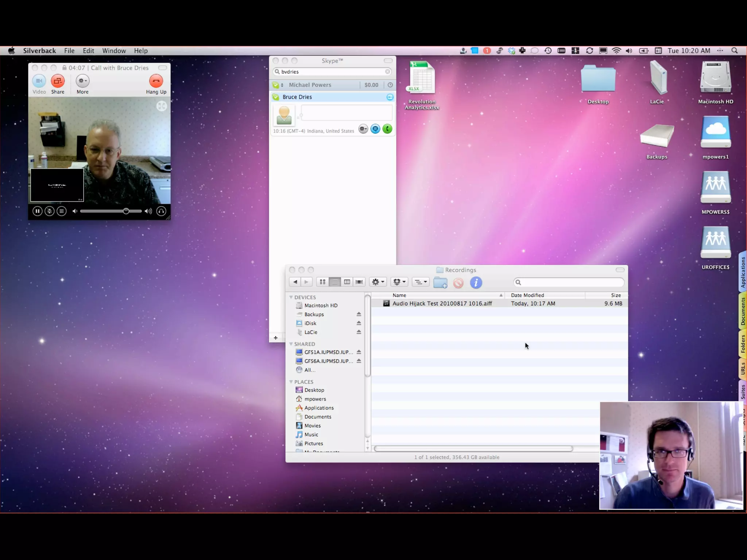This screenshot has height=560, width=747.
Task: Click the New Folder icon in Finder toolbar
Action: pyautogui.click(x=440, y=283)
